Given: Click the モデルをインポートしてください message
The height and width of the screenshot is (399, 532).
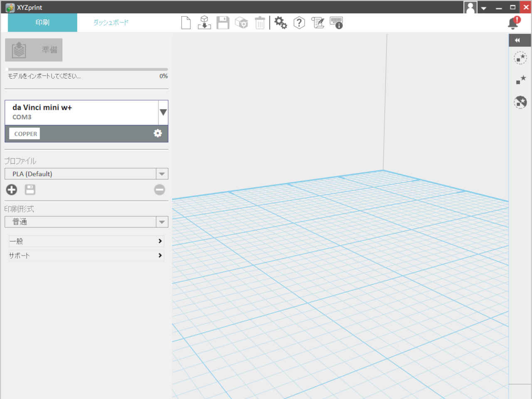Looking at the screenshot, I should (44, 76).
